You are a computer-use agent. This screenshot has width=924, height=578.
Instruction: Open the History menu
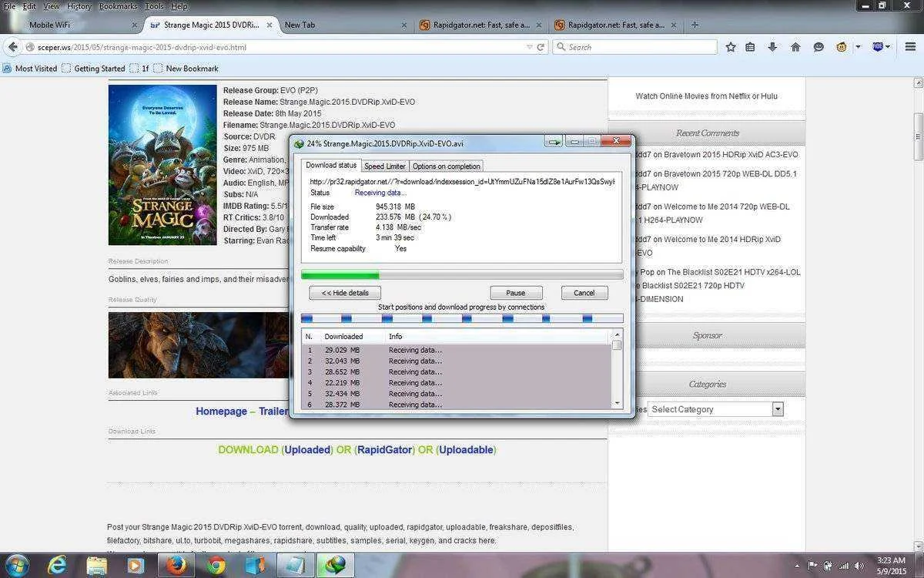[79, 6]
